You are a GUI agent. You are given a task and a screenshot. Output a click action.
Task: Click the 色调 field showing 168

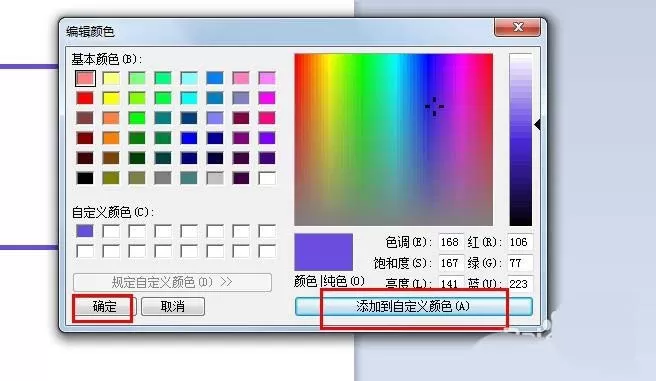click(451, 242)
